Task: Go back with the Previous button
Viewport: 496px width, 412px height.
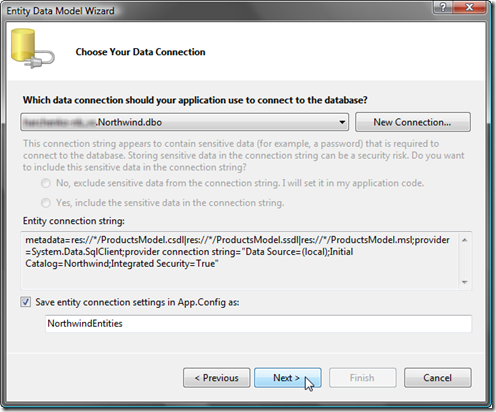Action: coord(217,378)
